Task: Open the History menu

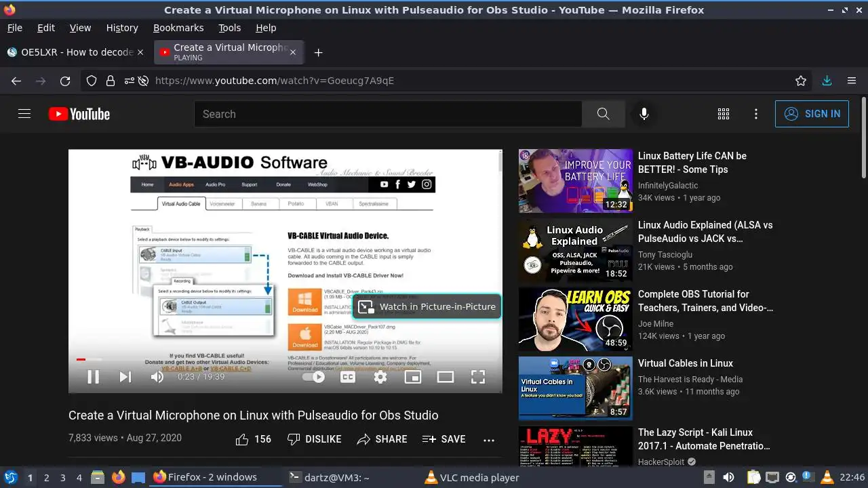Action: (122, 28)
